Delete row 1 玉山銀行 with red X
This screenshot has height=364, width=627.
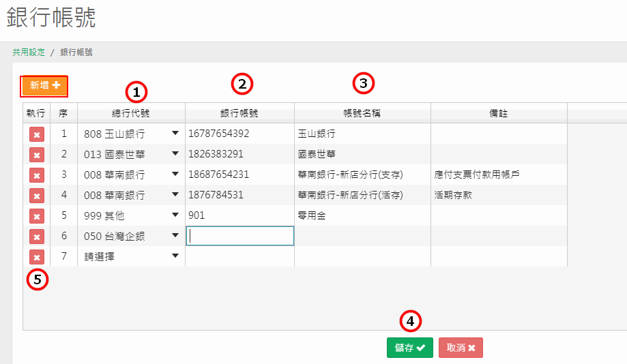(x=37, y=134)
